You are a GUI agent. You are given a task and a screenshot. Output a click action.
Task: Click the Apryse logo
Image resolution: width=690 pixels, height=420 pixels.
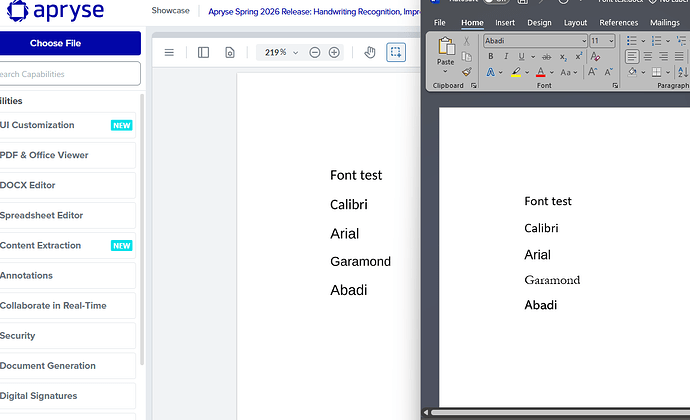click(x=55, y=11)
